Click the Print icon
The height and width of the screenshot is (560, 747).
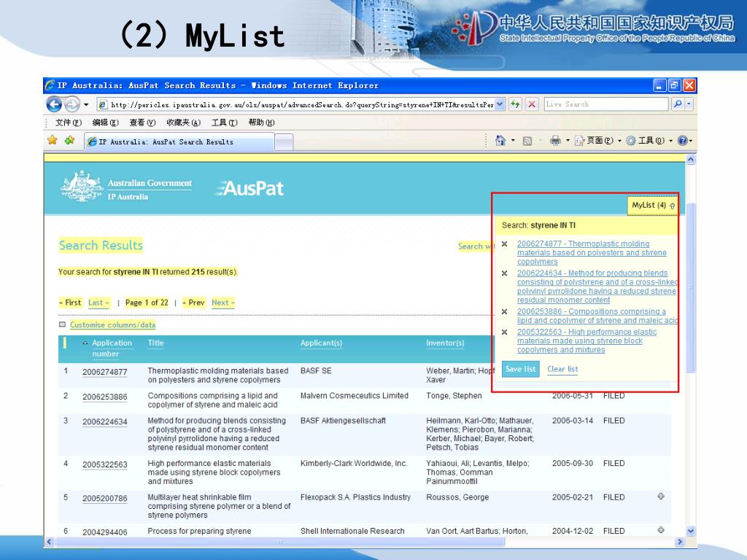pyautogui.click(x=555, y=141)
